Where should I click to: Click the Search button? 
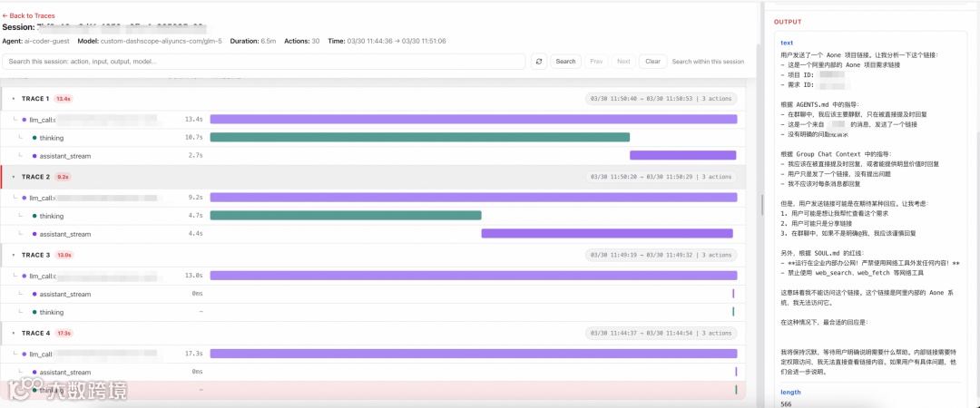coord(565,62)
